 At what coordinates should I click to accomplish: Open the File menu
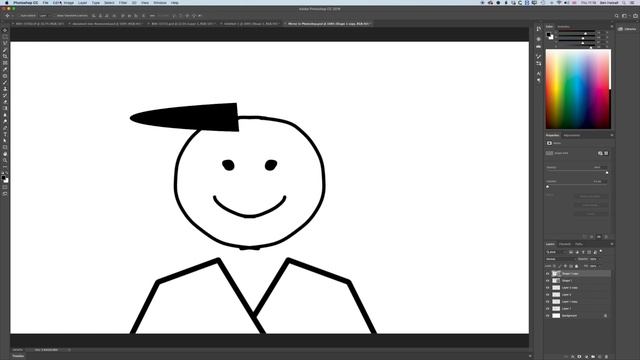(45, 2)
